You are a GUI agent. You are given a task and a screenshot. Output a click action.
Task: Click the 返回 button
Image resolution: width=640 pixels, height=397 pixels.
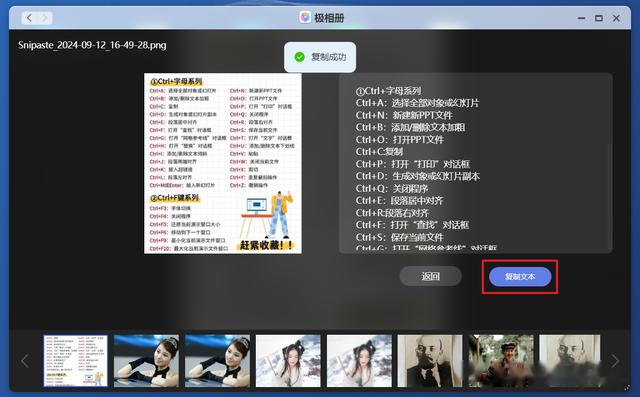pos(431,276)
